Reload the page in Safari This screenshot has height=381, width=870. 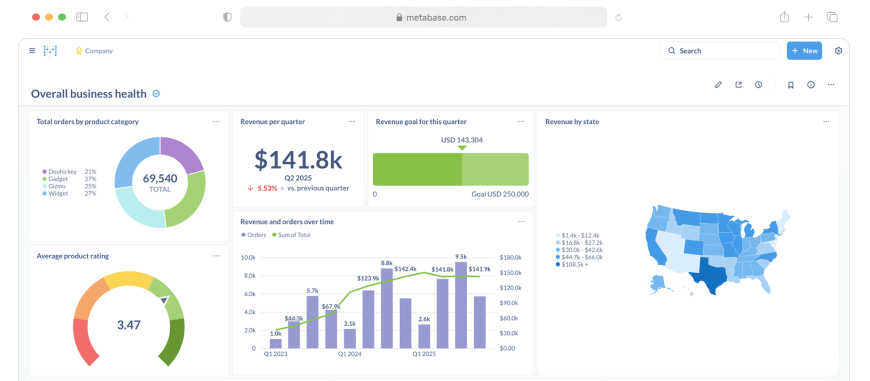pyautogui.click(x=619, y=17)
